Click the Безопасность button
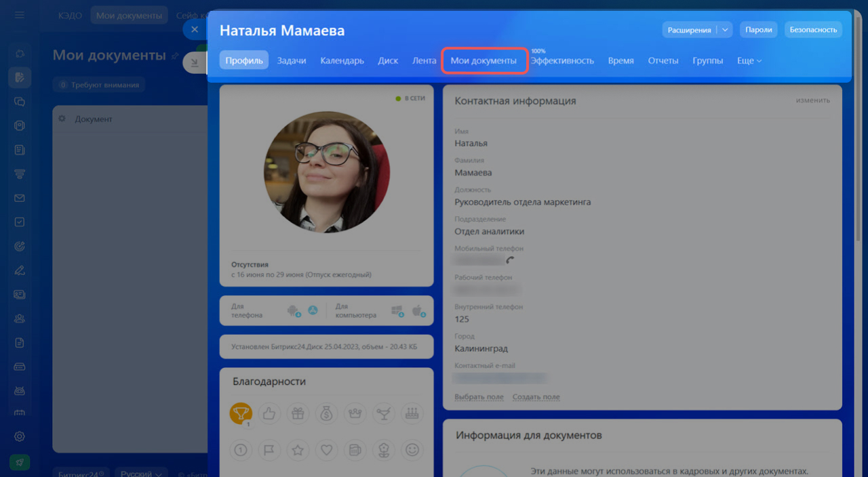This screenshot has height=477, width=868. coord(814,30)
